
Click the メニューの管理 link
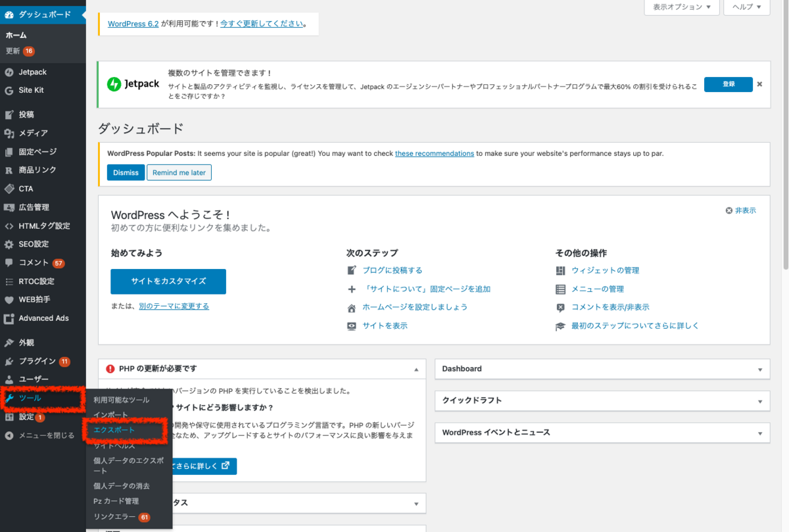(x=598, y=289)
